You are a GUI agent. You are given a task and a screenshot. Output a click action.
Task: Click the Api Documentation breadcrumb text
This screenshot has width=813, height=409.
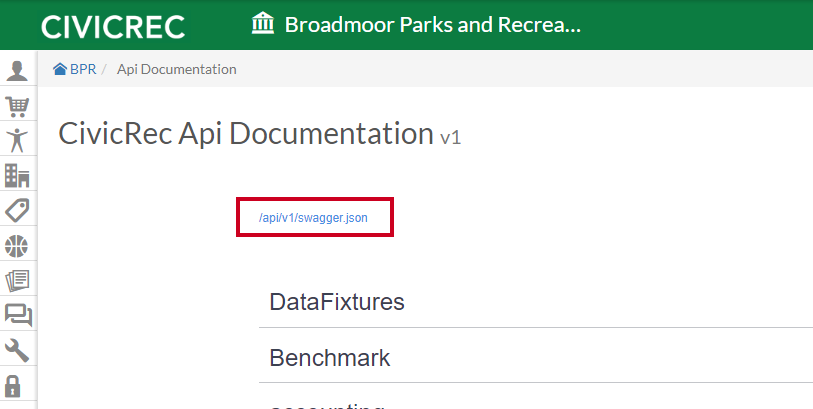(x=176, y=69)
